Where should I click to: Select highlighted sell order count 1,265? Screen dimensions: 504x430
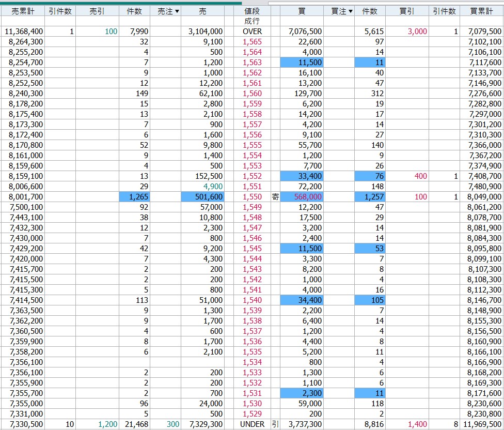(x=134, y=197)
